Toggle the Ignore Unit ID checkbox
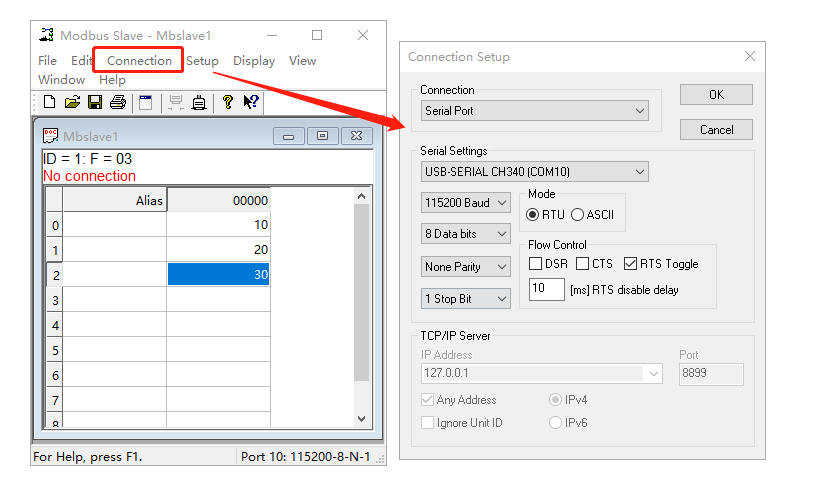Viewport: 826px width, 498px height. (428, 423)
